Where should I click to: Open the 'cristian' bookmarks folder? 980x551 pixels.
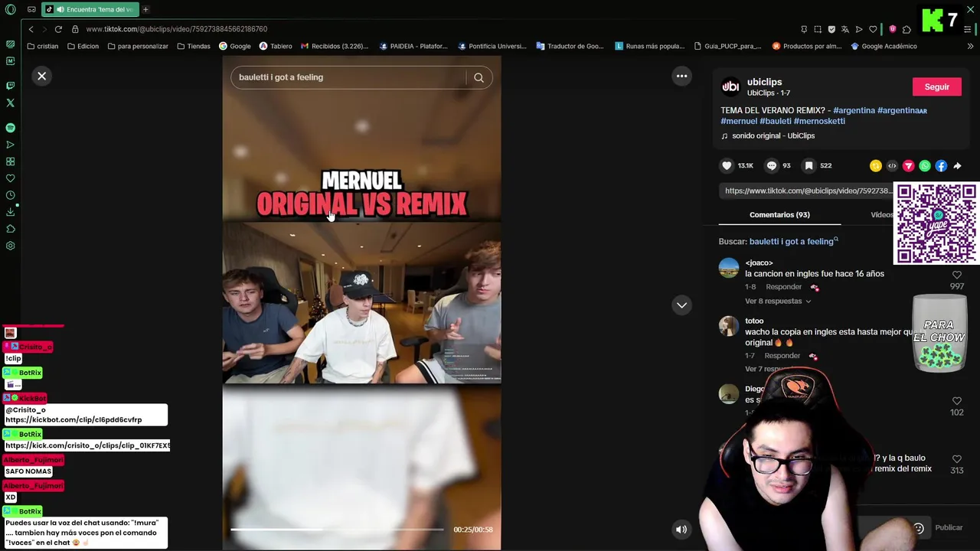[x=43, y=46]
